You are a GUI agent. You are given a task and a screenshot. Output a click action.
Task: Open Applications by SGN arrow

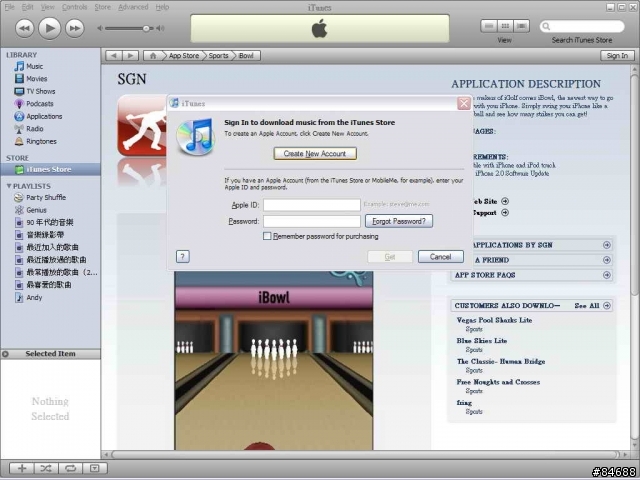[x=607, y=245]
